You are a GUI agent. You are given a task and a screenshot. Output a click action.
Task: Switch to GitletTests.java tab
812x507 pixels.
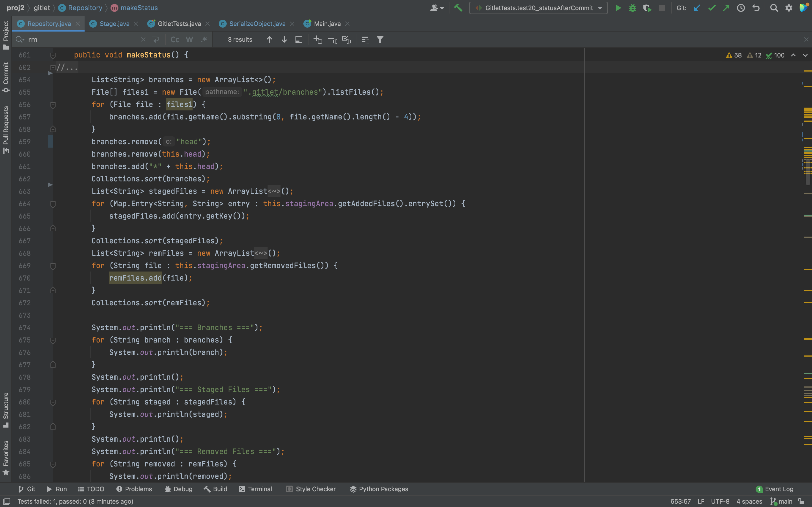pos(179,24)
